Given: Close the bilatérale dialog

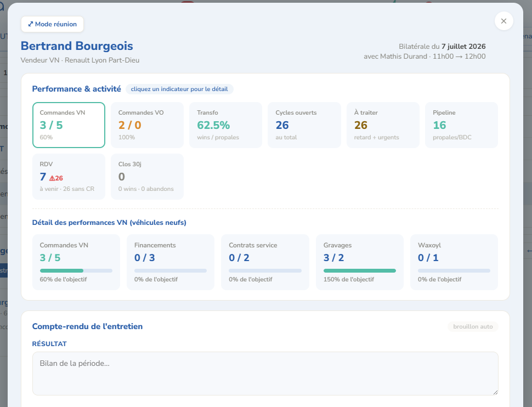Looking at the screenshot, I should [503, 21].
